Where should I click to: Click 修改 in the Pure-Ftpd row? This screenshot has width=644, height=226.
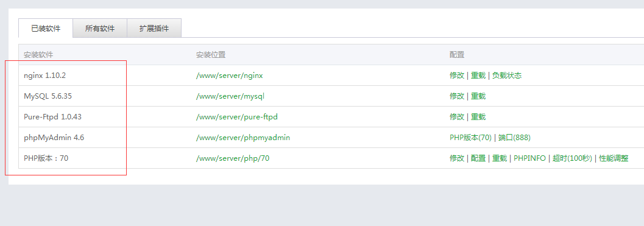point(457,117)
